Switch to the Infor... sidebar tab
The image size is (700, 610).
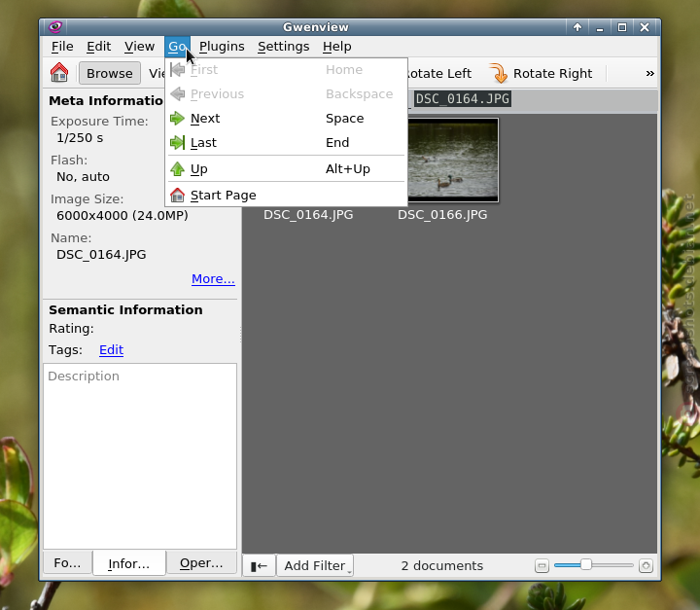click(x=128, y=563)
